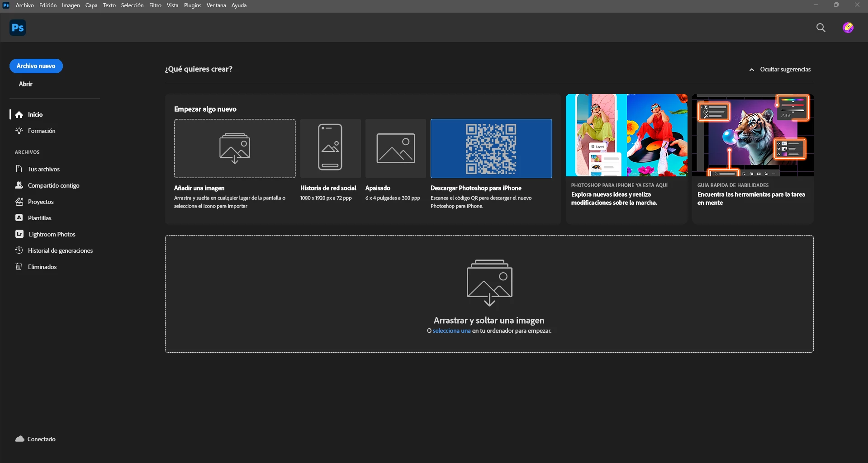Click the Ocultar sugerencias label
868x463 pixels.
[x=785, y=70]
